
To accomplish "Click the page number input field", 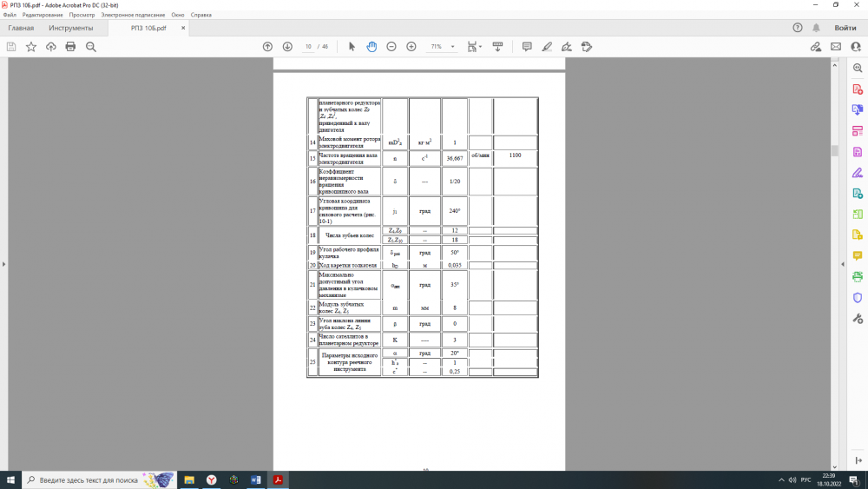I will (x=308, y=47).
